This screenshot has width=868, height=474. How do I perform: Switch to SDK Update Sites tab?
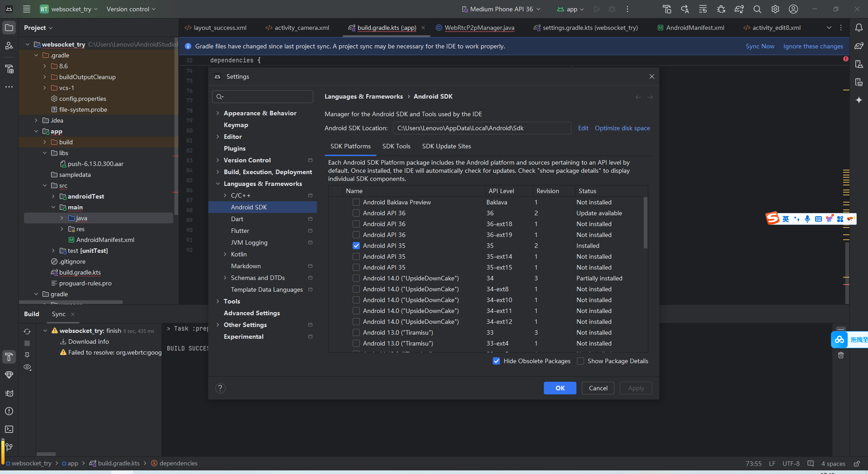click(447, 146)
